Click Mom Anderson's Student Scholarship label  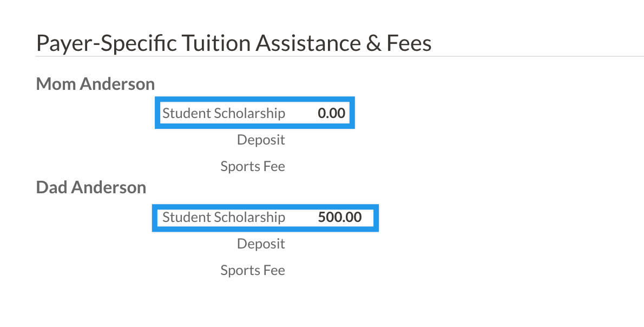pos(224,113)
